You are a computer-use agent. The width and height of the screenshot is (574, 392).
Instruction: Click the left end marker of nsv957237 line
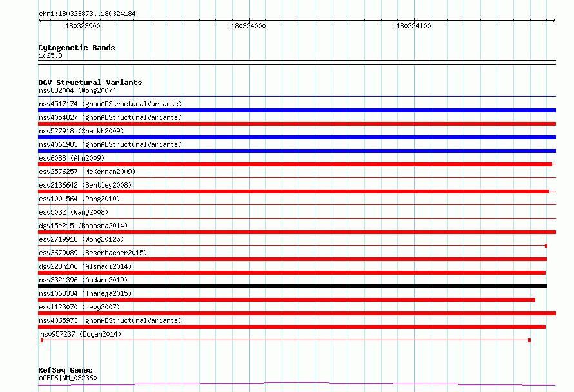click(x=42, y=340)
